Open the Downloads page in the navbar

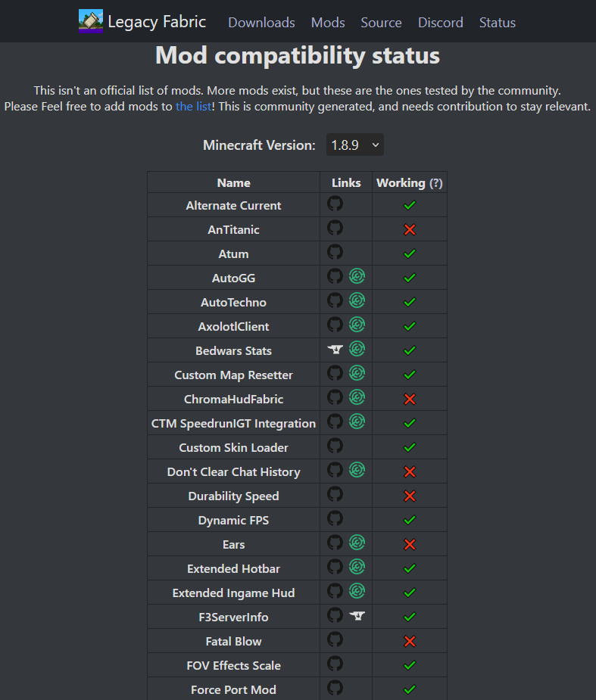pos(261,23)
